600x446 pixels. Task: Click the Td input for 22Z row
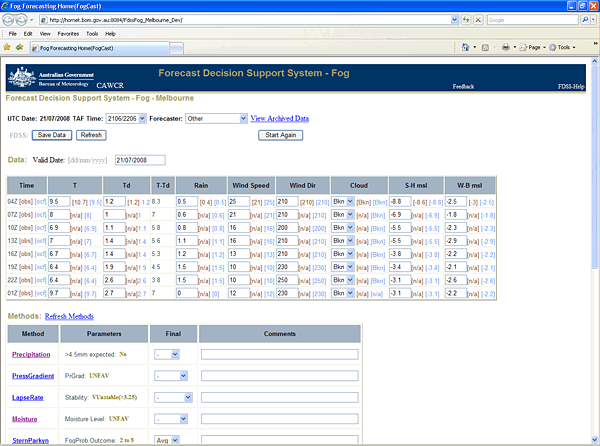[x=114, y=280]
